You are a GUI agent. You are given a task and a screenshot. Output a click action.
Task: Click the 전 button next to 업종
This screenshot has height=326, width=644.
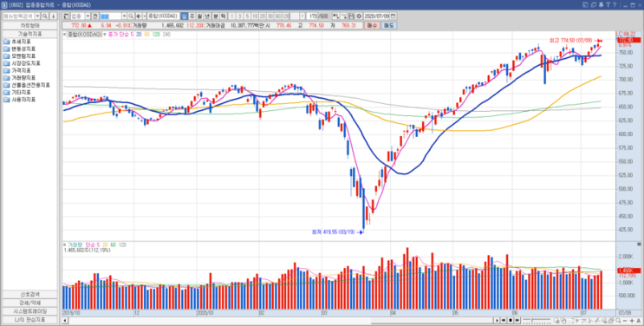(94, 16)
